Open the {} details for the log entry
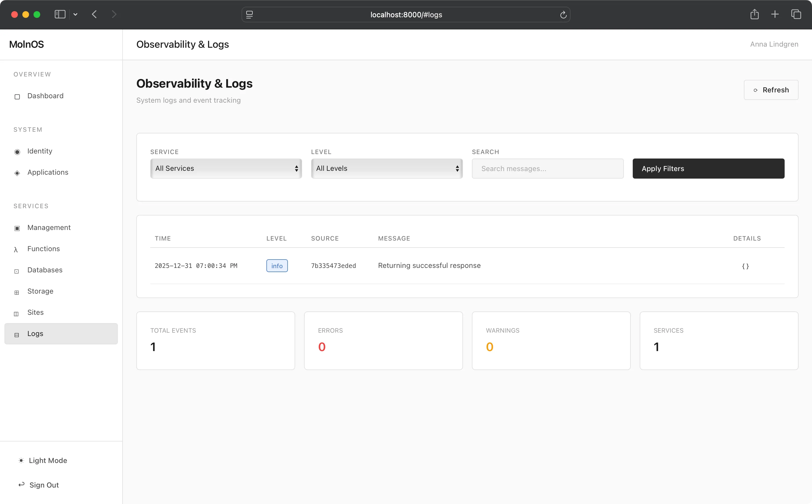 point(745,266)
